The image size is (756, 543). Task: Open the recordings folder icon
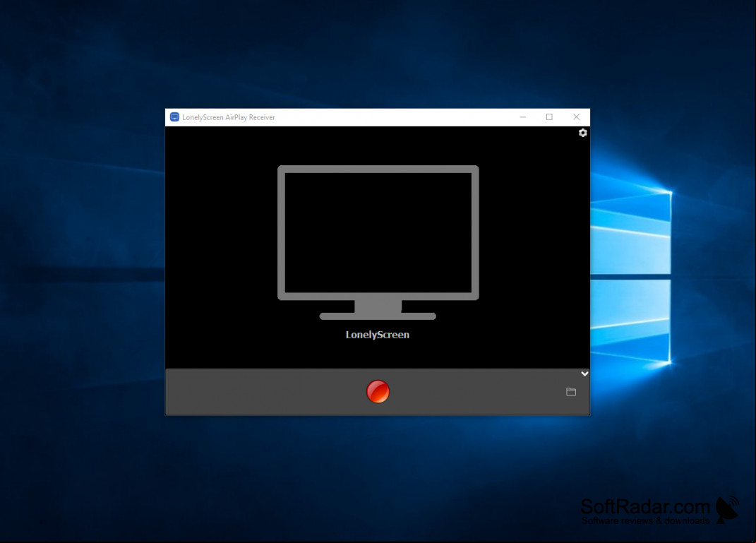pyautogui.click(x=571, y=392)
